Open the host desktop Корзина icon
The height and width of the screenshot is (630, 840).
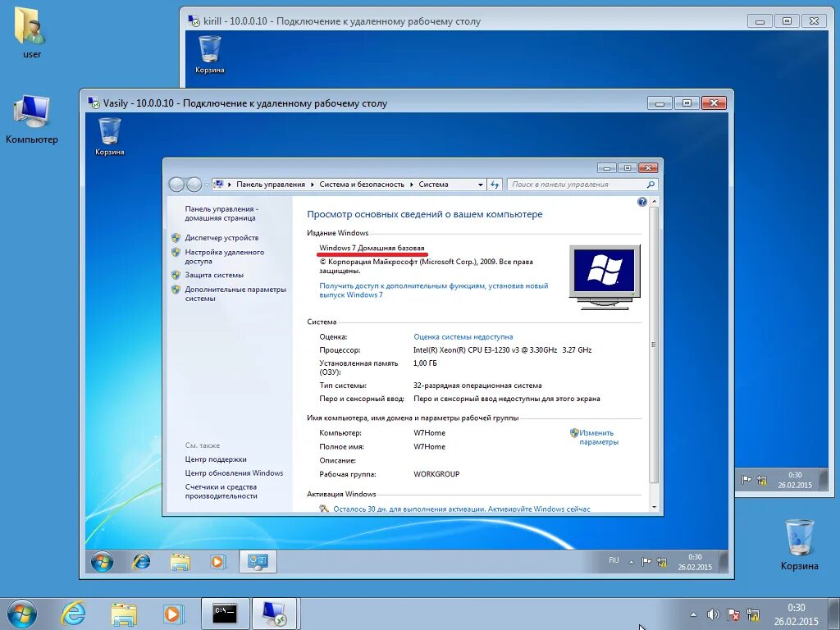[x=799, y=545]
